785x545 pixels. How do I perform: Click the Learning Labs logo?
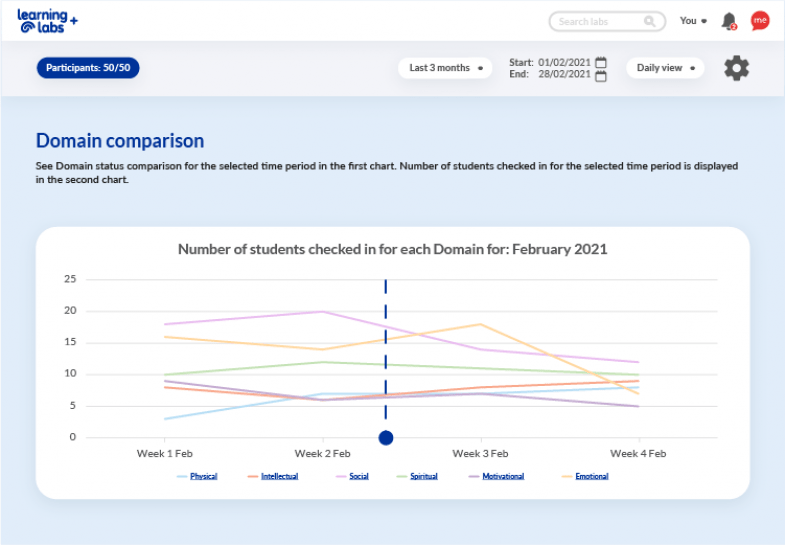coord(47,21)
